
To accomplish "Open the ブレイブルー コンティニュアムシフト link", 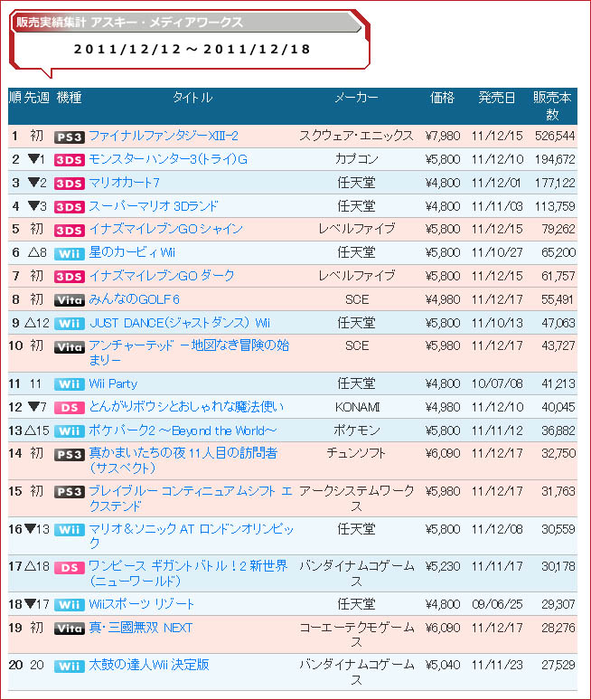I will click(x=191, y=498).
